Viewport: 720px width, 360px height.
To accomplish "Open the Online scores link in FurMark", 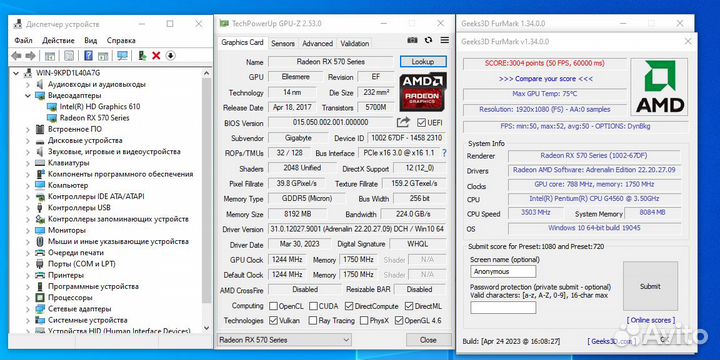I will [x=651, y=320].
